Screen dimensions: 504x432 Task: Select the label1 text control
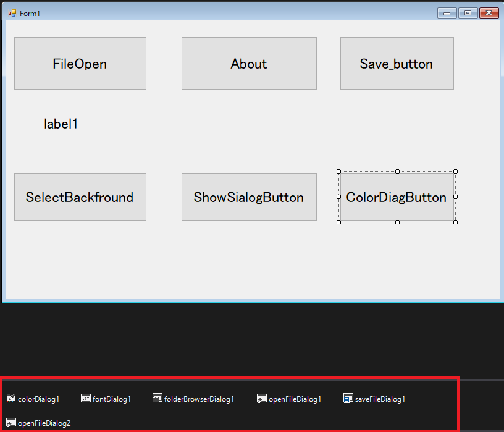click(x=61, y=124)
